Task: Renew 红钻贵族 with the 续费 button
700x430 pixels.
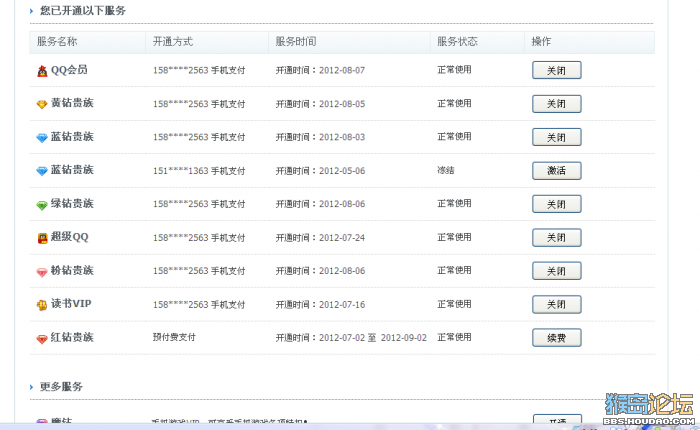Action: pos(556,338)
